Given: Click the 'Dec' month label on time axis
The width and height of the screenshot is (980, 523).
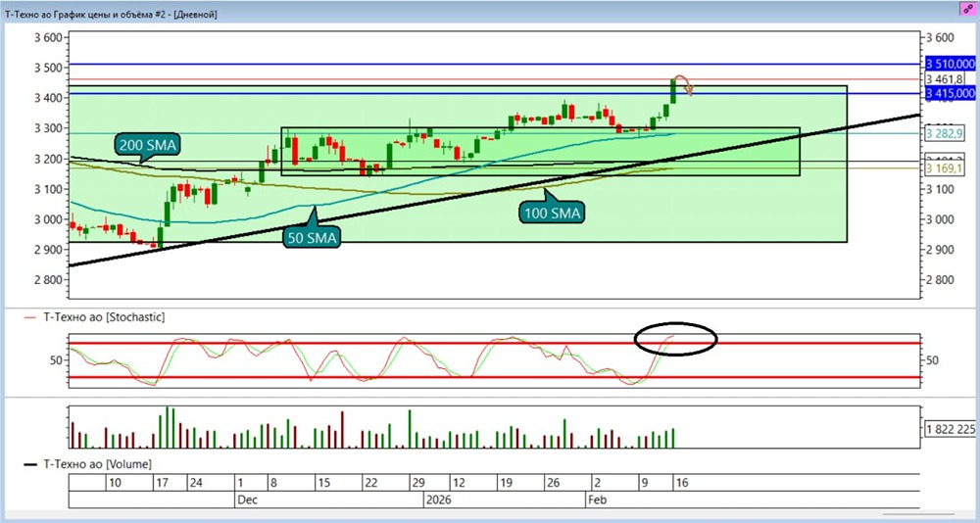Looking at the screenshot, I should coord(247,500).
